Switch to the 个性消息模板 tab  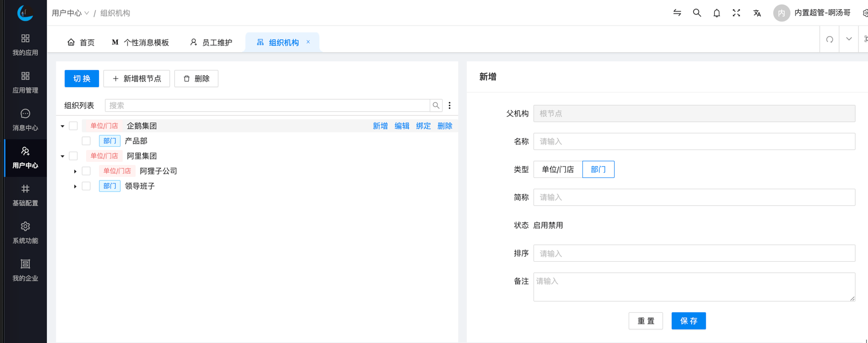tap(140, 42)
